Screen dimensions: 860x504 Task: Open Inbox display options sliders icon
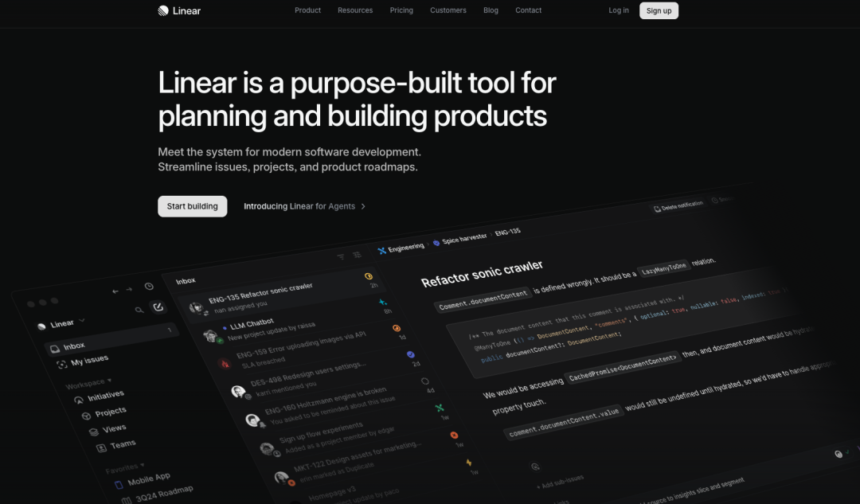(357, 255)
